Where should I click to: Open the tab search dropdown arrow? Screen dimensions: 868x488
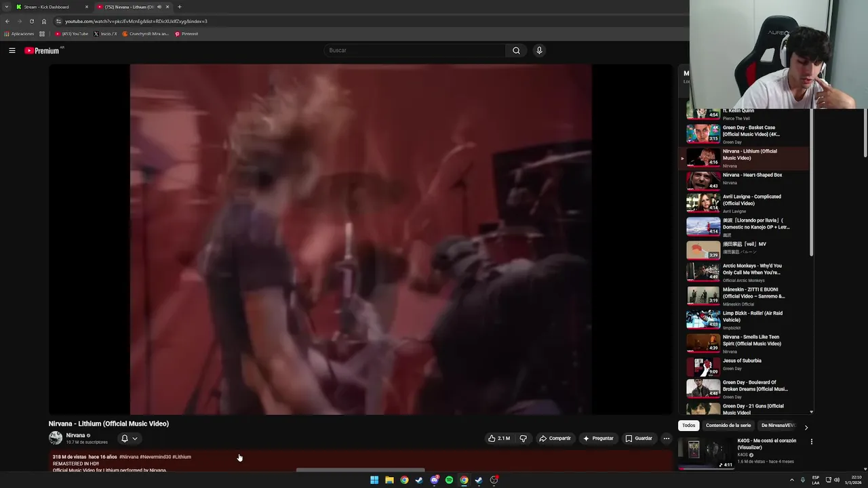tap(7, 7)
